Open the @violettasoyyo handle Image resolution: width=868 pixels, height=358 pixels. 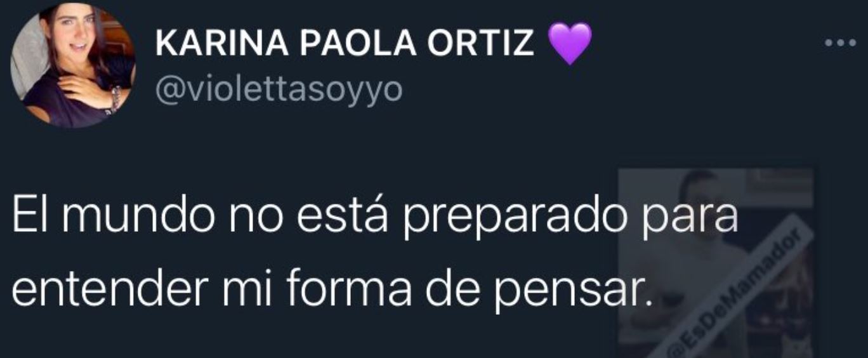tap(279, 90)
